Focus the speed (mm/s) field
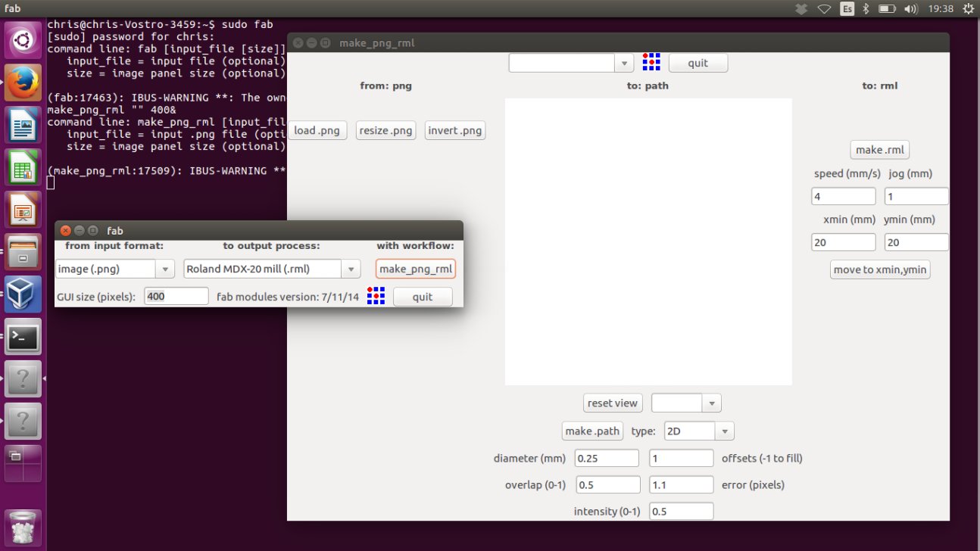The image size is (980, 551). (x=844, y=196)
